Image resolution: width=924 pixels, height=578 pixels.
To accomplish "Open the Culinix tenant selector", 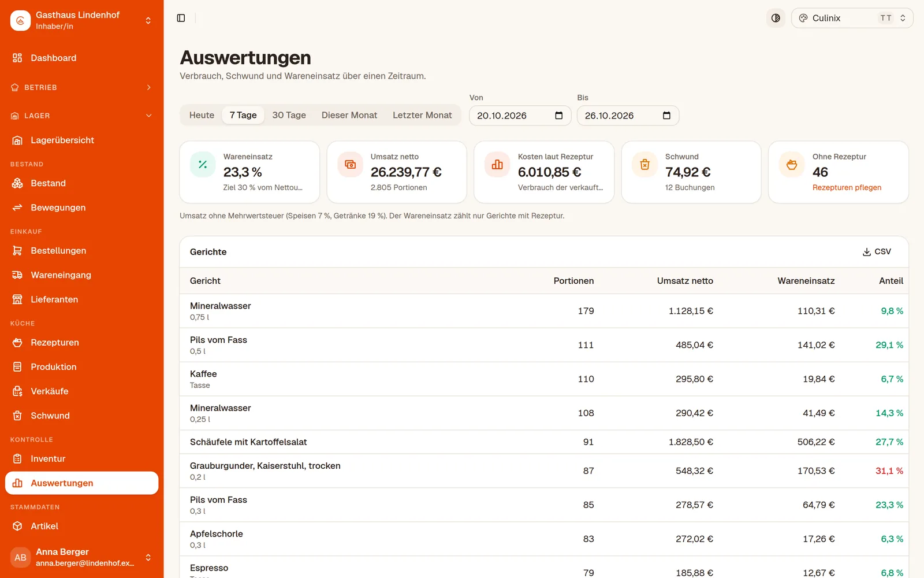I will pos(852,18).
